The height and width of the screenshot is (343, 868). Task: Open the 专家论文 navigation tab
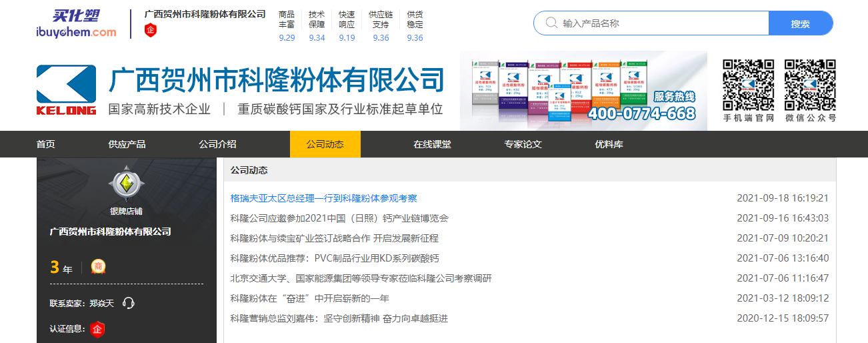click(x=523, y=144)
